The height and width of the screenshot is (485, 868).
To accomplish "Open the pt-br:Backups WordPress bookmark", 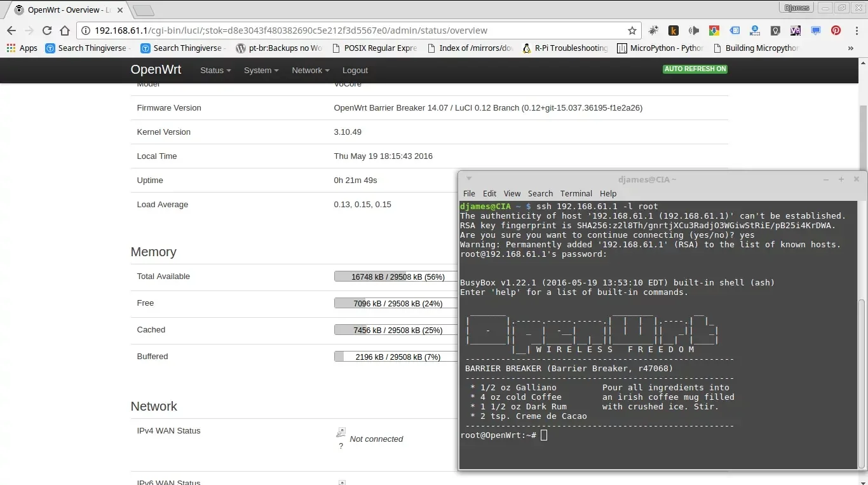I will pos(279,48).
